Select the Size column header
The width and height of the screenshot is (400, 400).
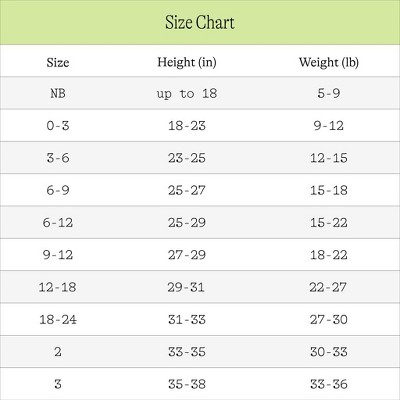click(x=58, y=63)
